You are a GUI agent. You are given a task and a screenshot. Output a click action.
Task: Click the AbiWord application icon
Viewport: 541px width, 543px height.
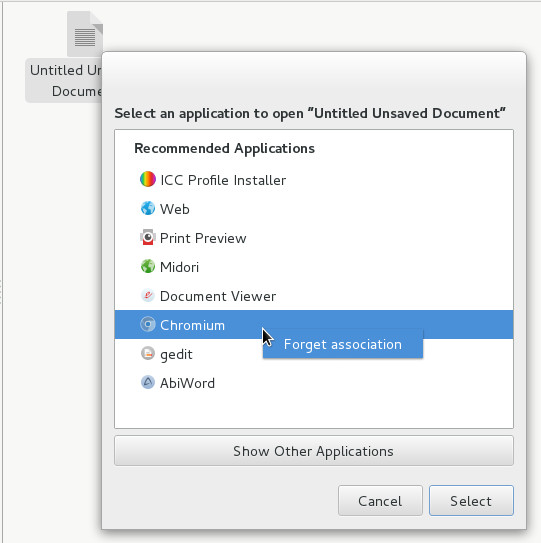[148, 382]
